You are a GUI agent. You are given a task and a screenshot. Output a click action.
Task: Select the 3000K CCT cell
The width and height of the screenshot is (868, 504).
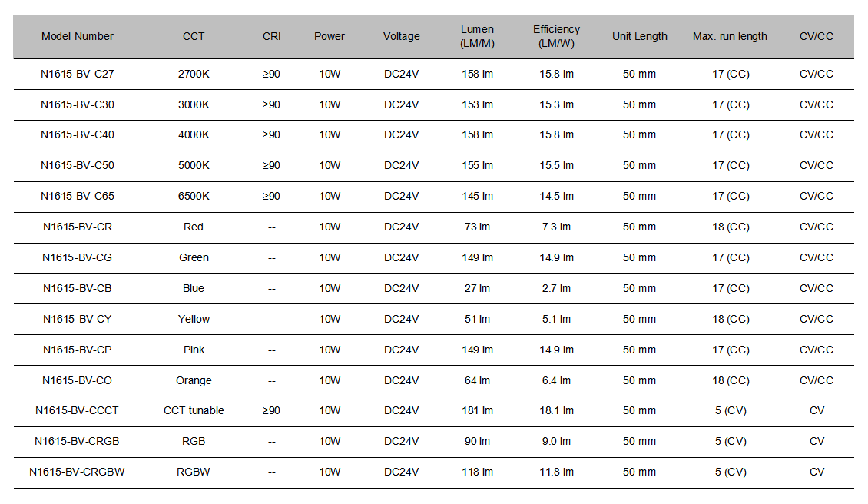pyautogui.click(x=194, y=104)
